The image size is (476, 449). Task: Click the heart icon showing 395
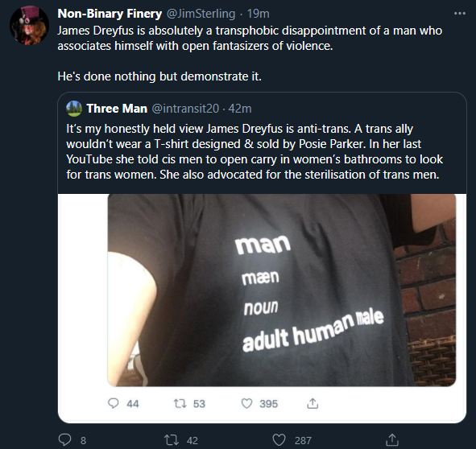246,403
